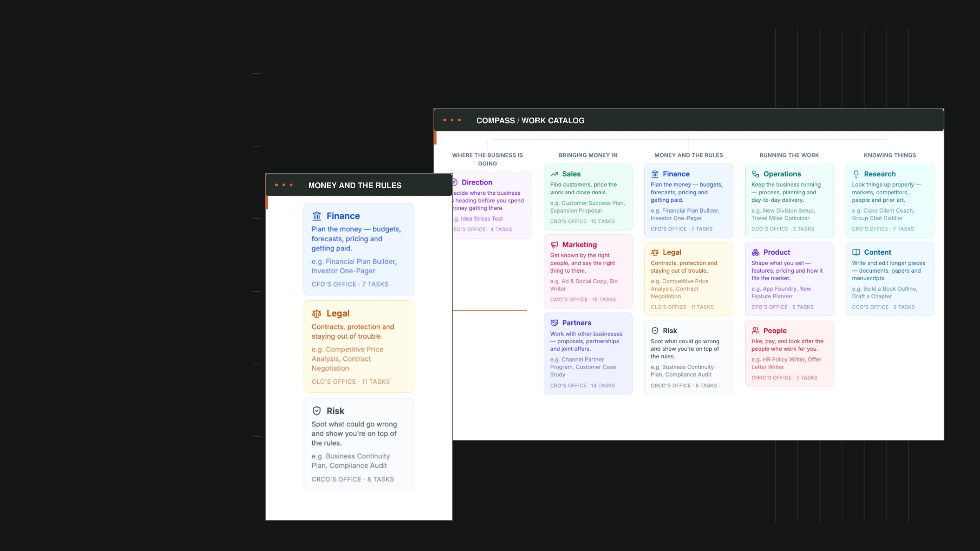Click 'CPO'S OFFICE · 5 TASKS' on Product card
This screenshot has width=980, height=551.
click(x=782, y=307)
